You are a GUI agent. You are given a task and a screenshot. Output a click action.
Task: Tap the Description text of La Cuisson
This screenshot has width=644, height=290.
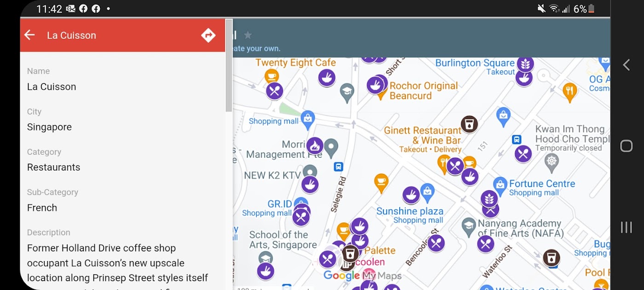117,263
